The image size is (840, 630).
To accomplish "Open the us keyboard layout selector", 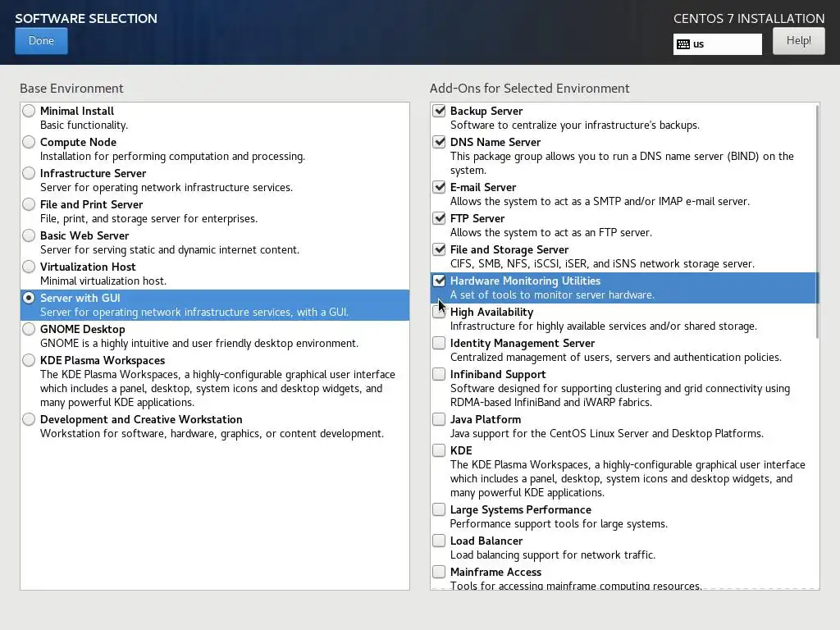I will (717, 44).
